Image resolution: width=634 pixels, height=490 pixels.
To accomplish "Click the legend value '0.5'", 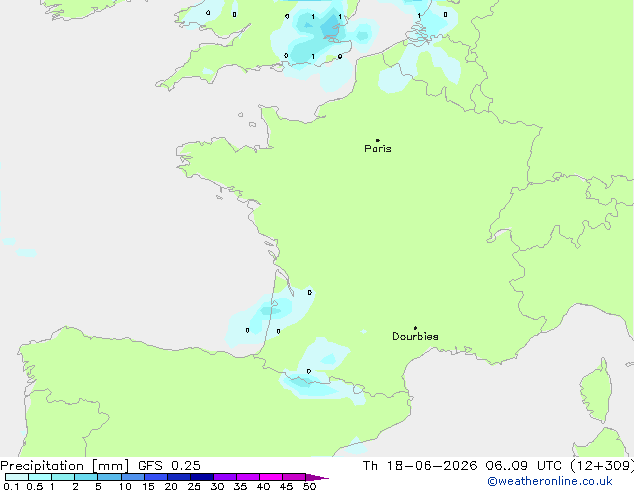I will point(35,486).
